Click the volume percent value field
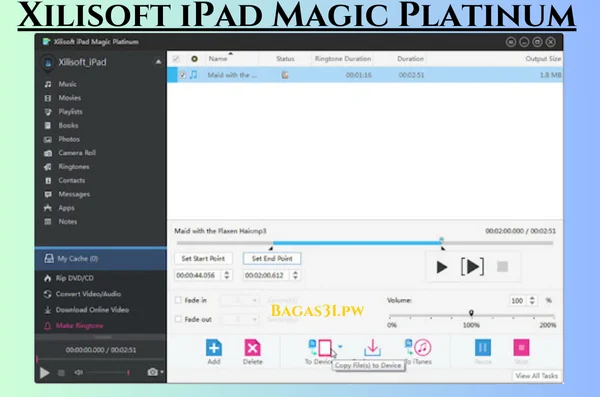 click(518, 301)
